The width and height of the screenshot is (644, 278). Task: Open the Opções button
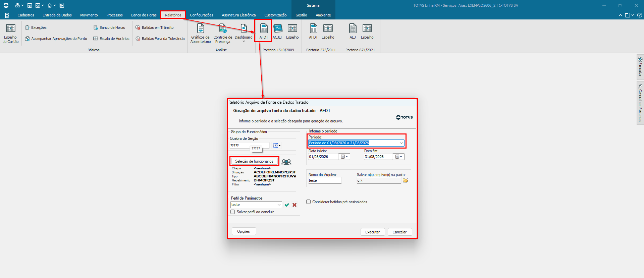pyautogui.click(x=244, y=231)
